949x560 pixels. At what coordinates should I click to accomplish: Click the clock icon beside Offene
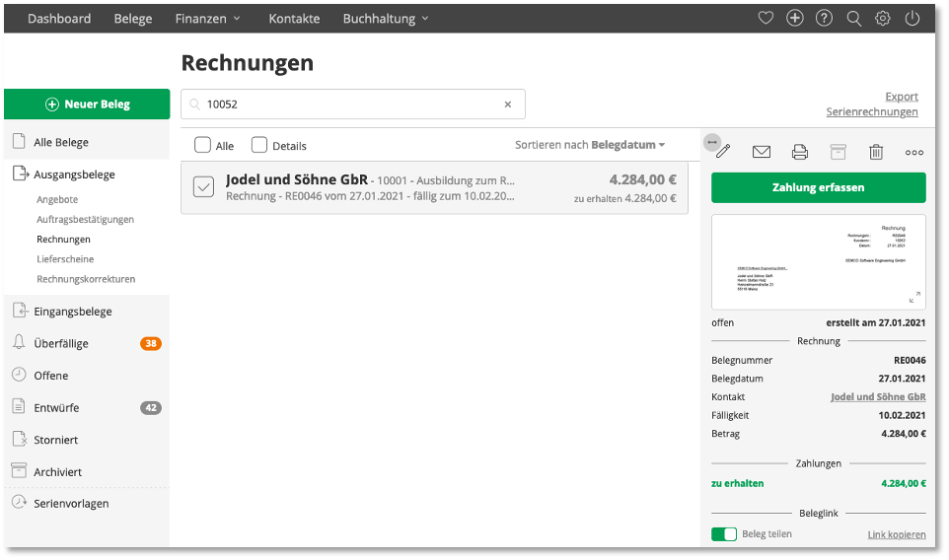(x=20, y=375)
